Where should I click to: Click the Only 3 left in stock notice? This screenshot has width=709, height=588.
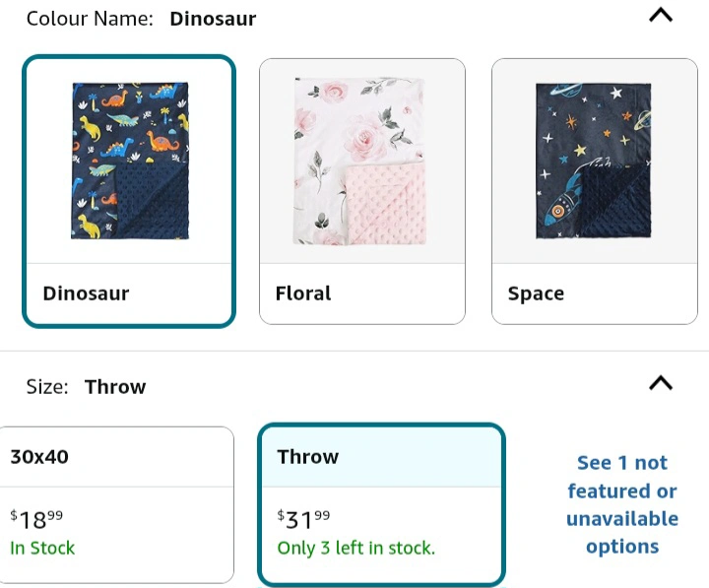click(355, 548)
